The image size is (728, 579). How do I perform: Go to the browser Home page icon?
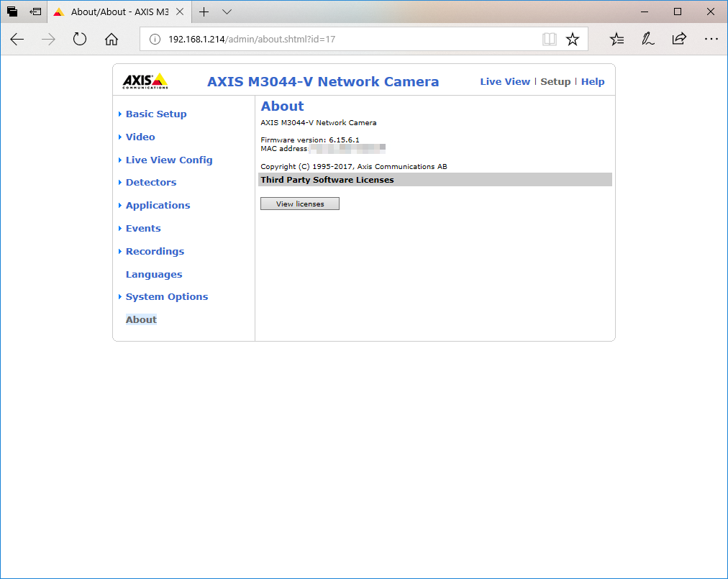point(112,39)
